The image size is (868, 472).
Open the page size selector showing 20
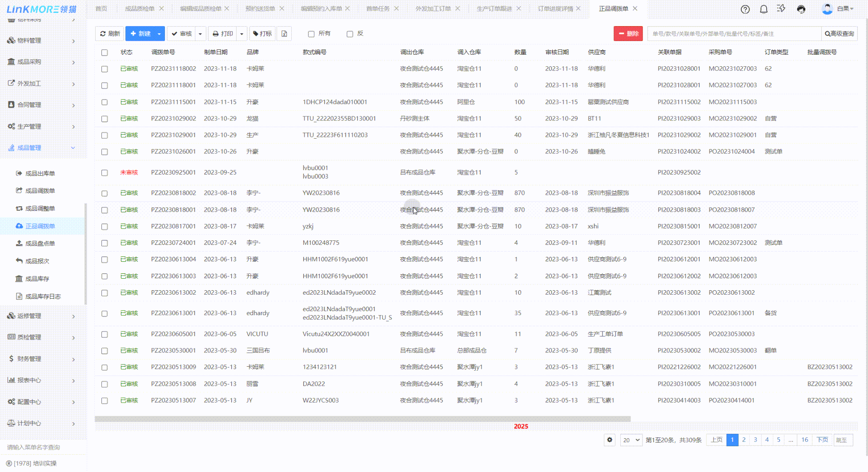coord(631,440)
